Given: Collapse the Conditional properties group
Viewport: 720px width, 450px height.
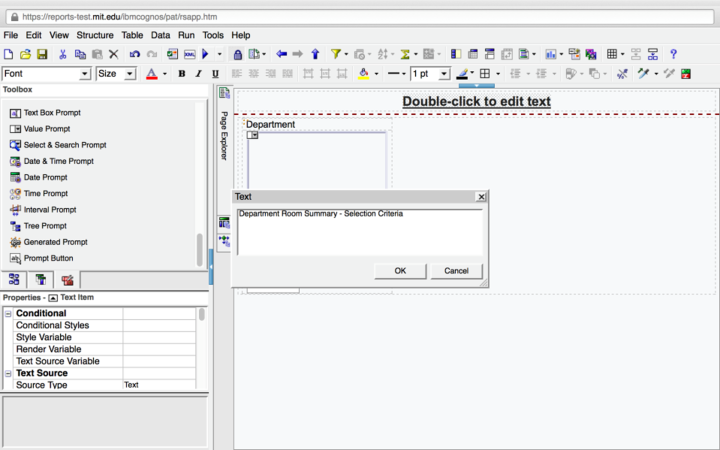Looking at the screenshot, I should (x=9, y=314).
